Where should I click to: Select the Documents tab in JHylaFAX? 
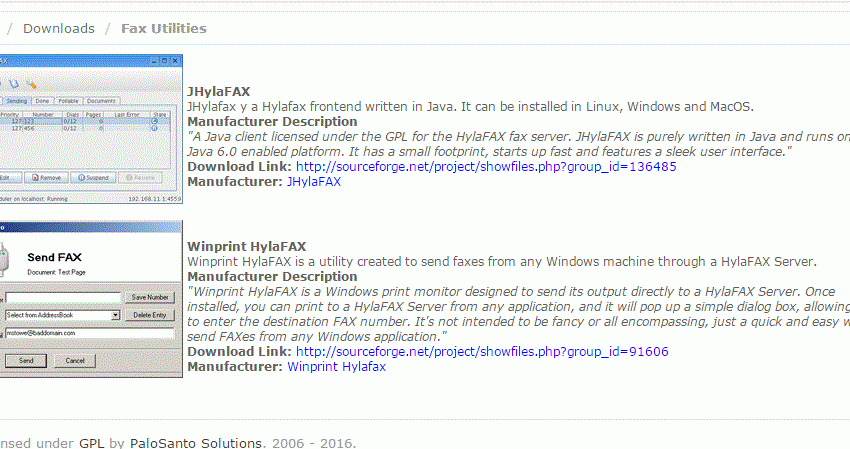pyautogui.click(x=101, y=101)
